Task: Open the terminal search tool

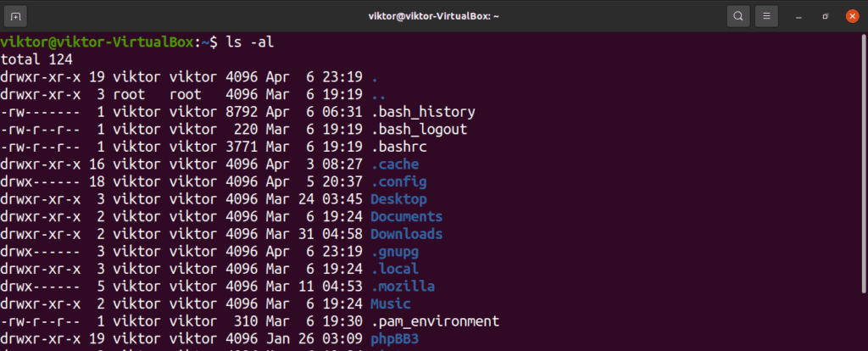Action: 738,16
